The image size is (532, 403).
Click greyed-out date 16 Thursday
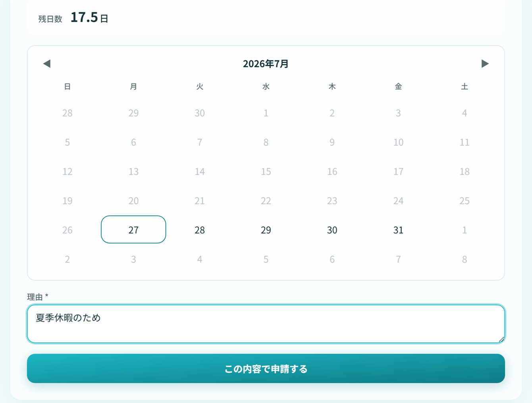[332, 171]
